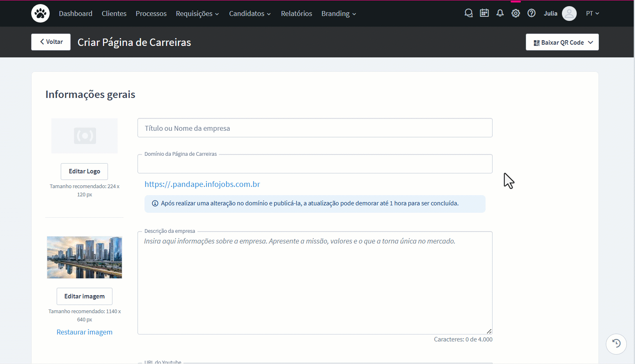Open the pandape.infojobs.com.br link
Viewport: 635px width, 364px height.
pyautogui.click(x=202, y=184)
